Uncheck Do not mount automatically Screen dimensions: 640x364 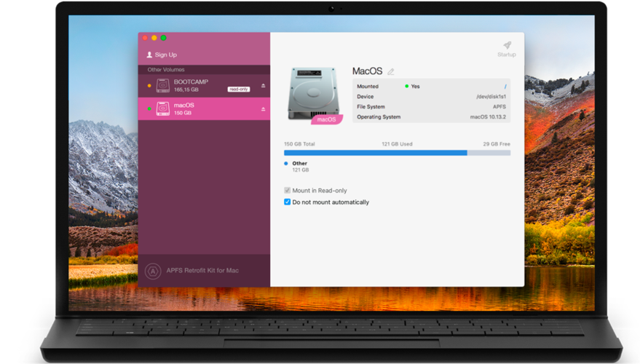point(288,202)
